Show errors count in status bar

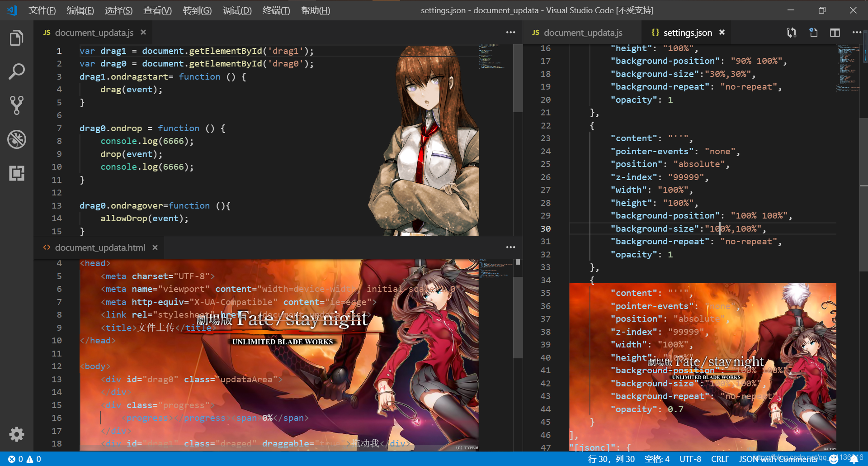pyautogui.click(x=15, y=459)
